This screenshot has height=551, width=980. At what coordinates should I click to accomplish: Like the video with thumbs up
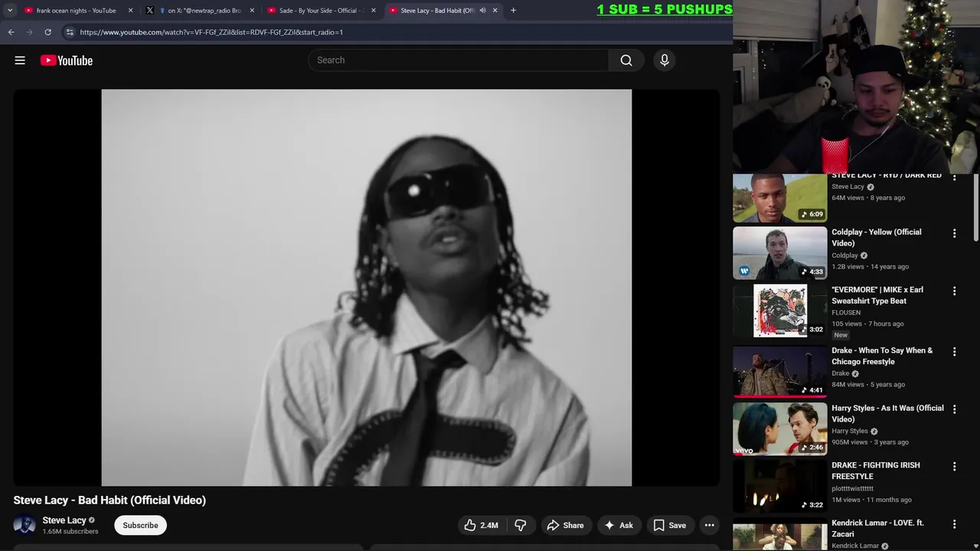point(481,525)
